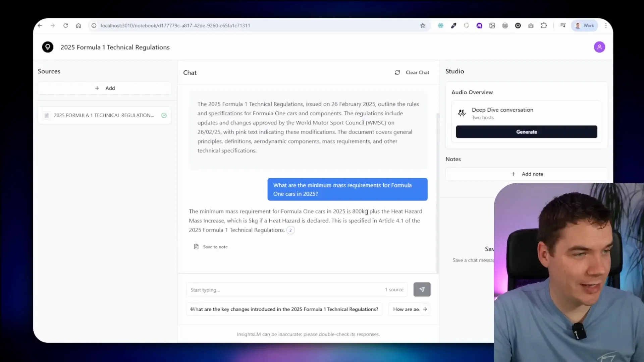Add a new source with the Add button
Viewport: 644px width, 362px height.
point(105,88)
